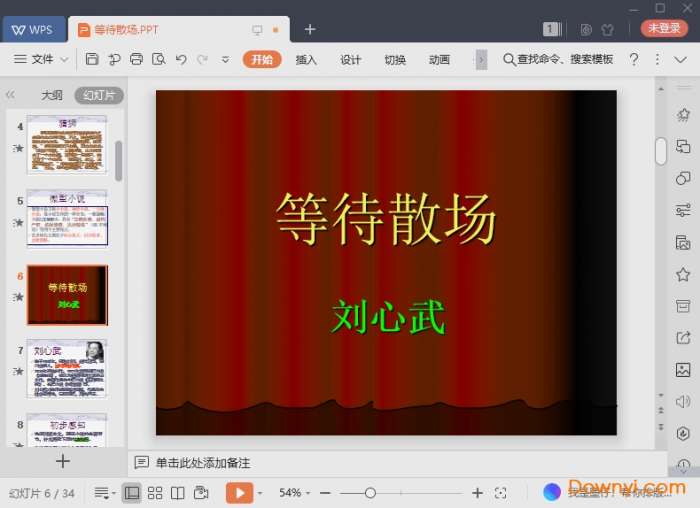Open the Print Preview icon

pyautogui.click(x=158, y=59)
